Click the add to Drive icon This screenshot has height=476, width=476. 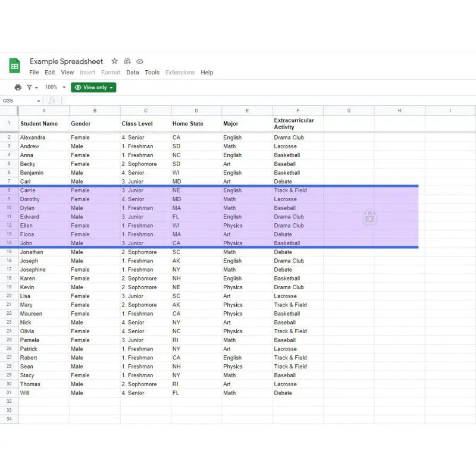(x=127, y=61)
